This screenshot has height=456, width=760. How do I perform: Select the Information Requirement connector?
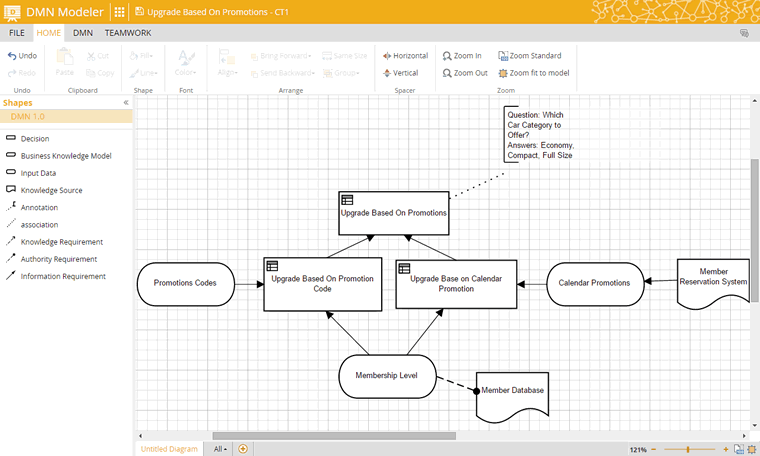coord(56,276)
